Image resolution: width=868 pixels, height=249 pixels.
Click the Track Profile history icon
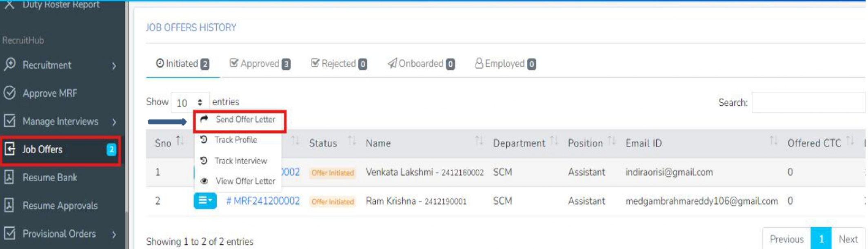pos(204,140)
